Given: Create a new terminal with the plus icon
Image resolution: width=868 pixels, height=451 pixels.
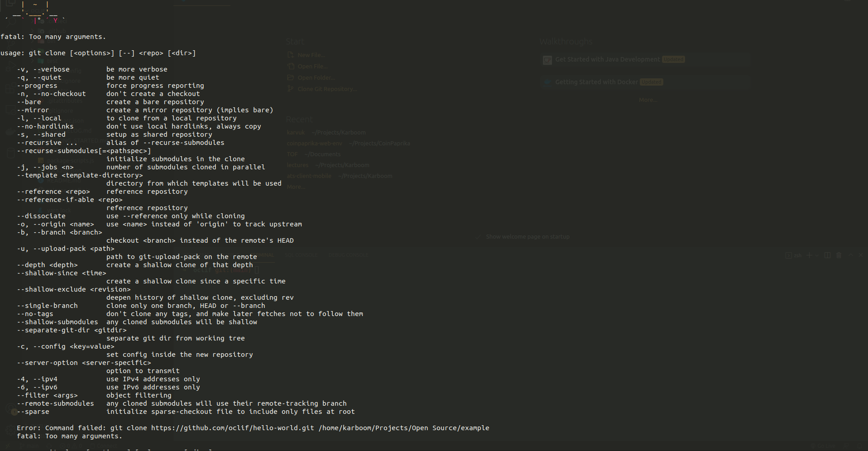Looking at the screenshot, I should click(809, 255).
